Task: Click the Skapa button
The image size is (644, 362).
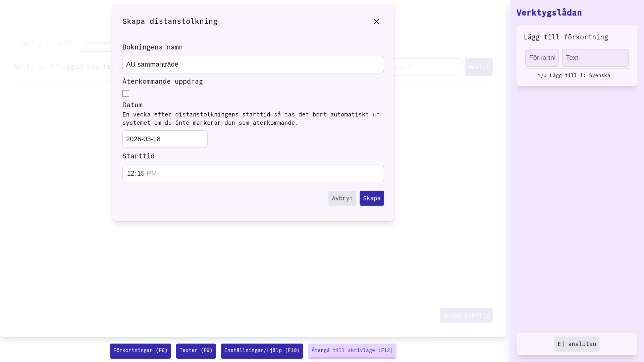Action: (x=371, y=198)
